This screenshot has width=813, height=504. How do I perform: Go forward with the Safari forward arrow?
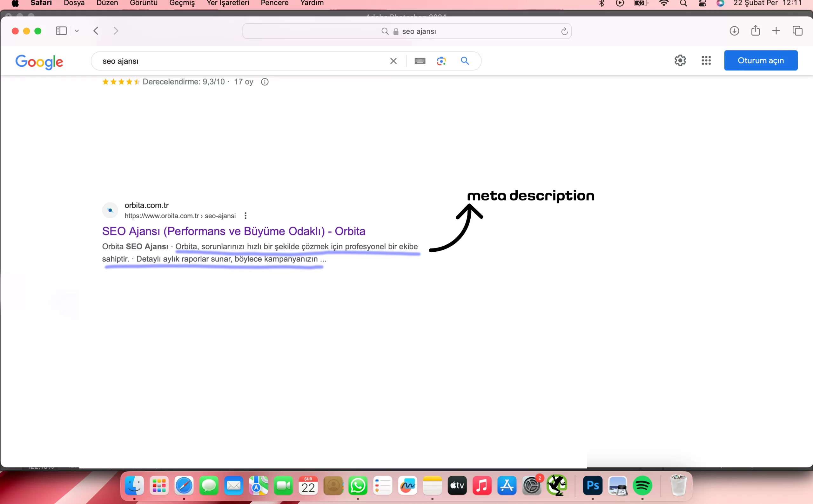[x=116, y=31]
